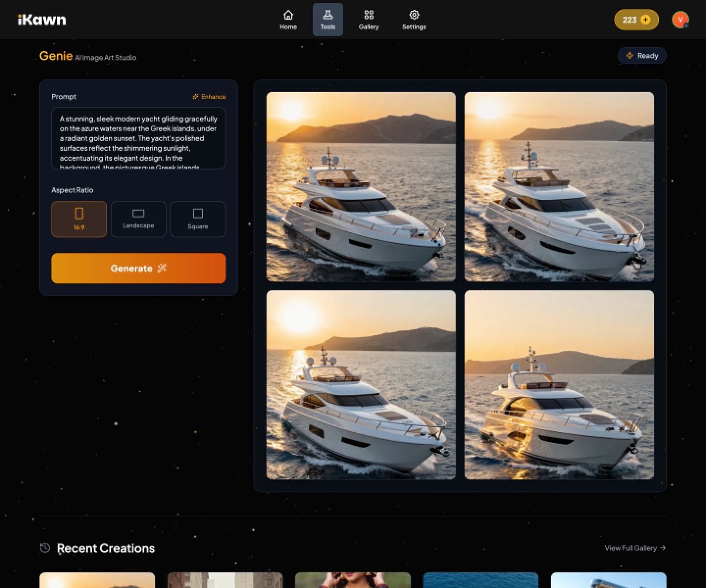The height and width of the screenshot is (588, 706).
Task: Select the Tools flask icon in navigation
Action: click(x=328, y=14)
